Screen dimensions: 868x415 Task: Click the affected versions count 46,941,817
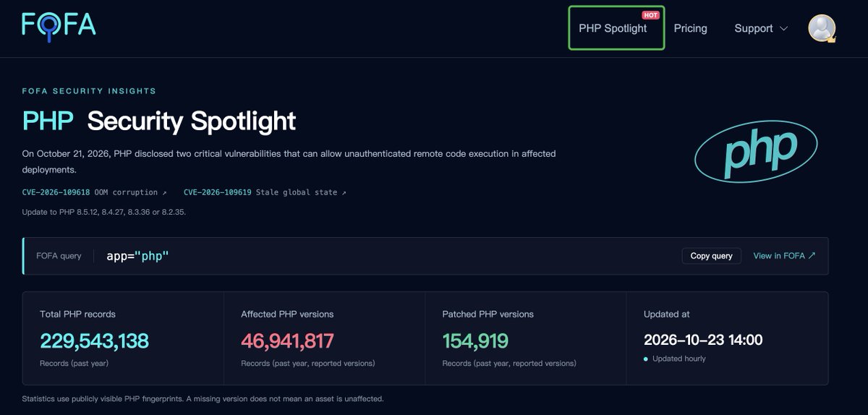287,341
